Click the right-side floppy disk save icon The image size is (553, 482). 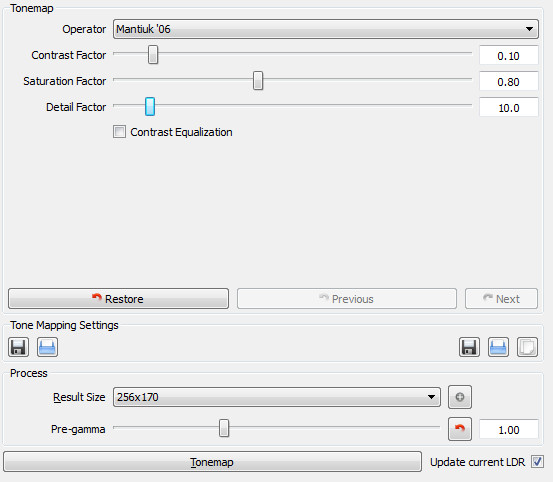[x=469, y=347]
